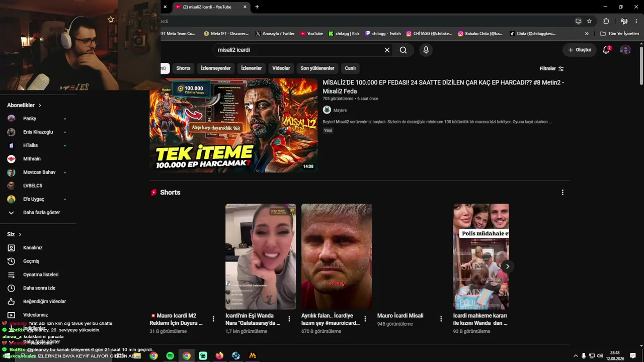Start voice search with the microphone icon
The image size is (644, 362).
(x=426, y=50)
